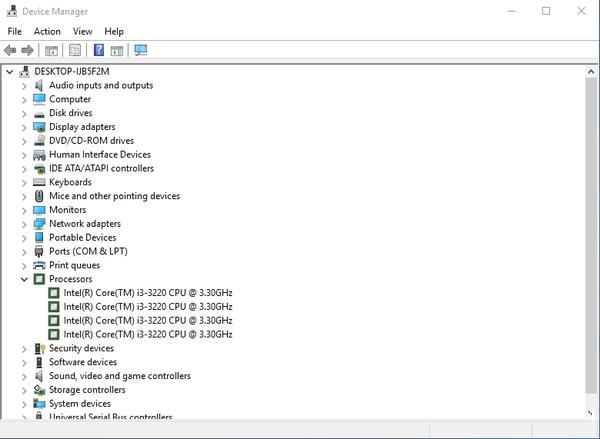Expand the Computer category
Viewport: 600px width, 439px height.
[24, 100]
